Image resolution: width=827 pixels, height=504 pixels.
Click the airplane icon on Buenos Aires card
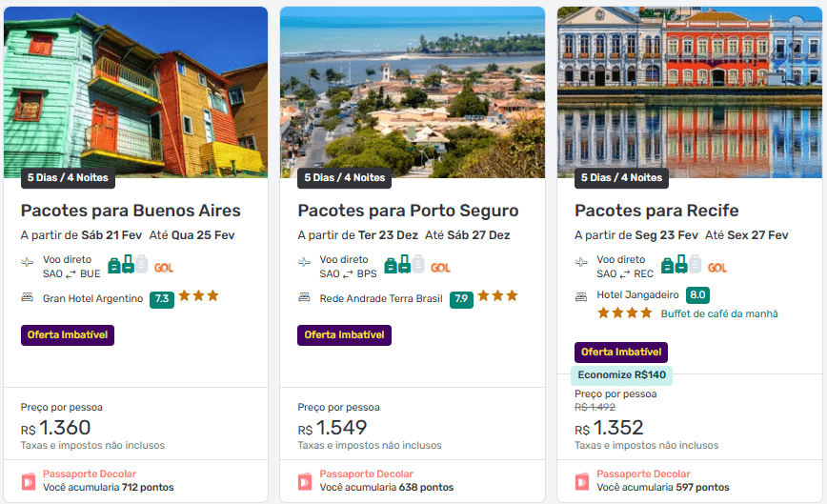(27, 261)
